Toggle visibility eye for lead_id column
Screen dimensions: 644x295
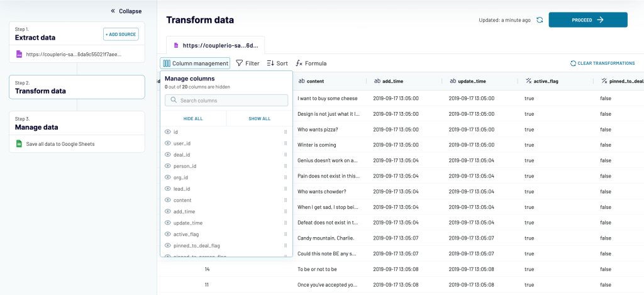pyautogui.click(x=167, y=189)
